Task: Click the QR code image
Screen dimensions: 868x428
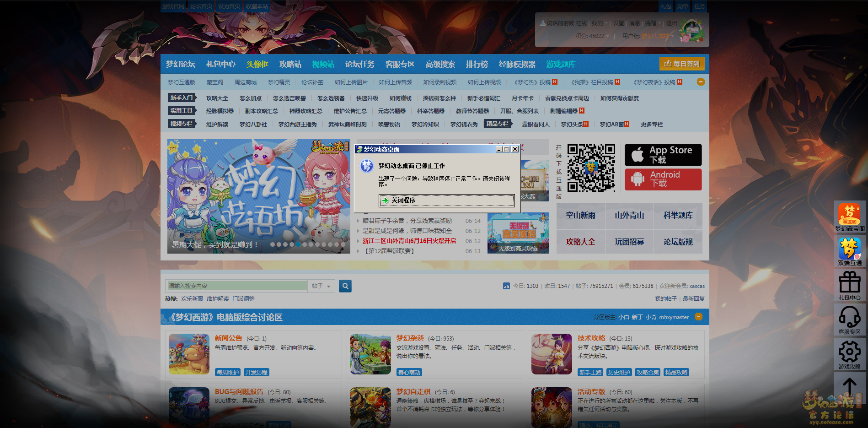Action: coord(591,168)
